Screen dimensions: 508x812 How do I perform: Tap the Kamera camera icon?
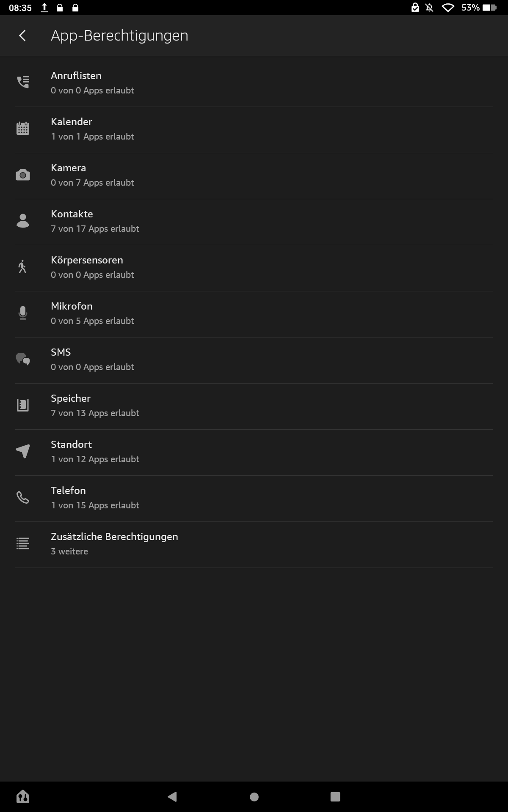pos(23,175)
